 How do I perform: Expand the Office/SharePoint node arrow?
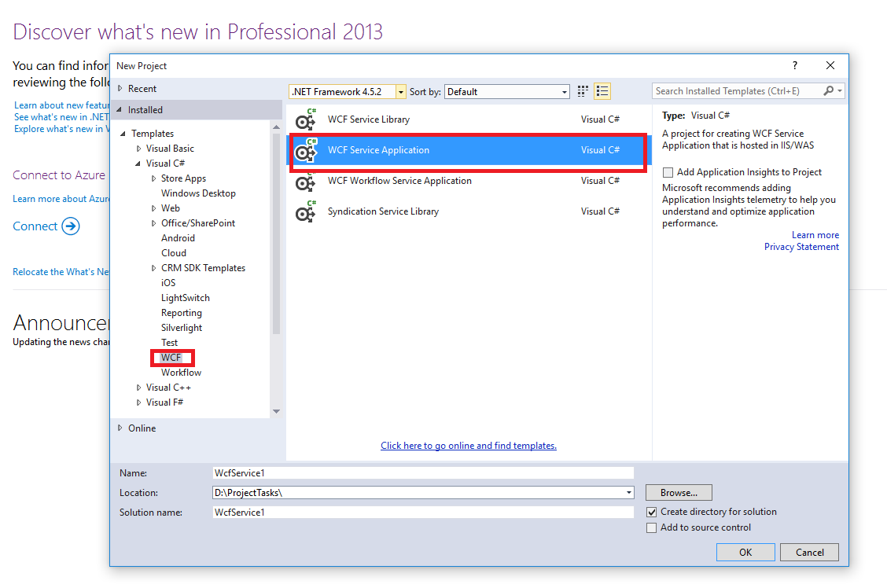153,223
